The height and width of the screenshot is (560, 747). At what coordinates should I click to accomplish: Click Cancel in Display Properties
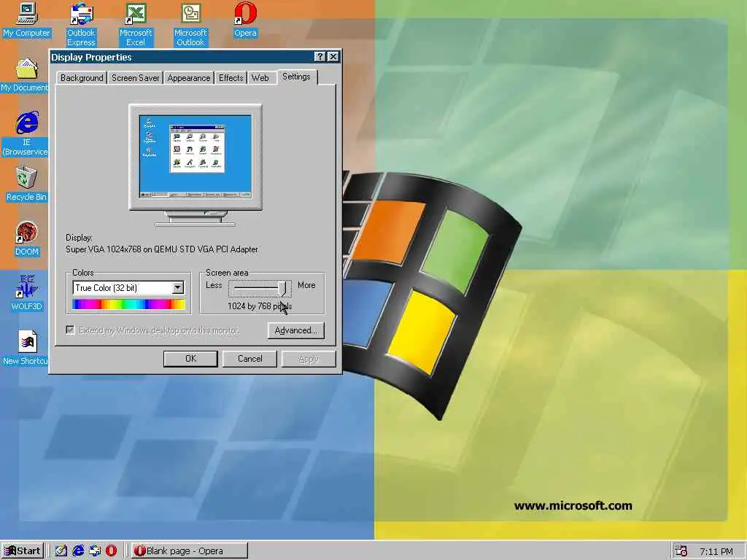[249, 359]
